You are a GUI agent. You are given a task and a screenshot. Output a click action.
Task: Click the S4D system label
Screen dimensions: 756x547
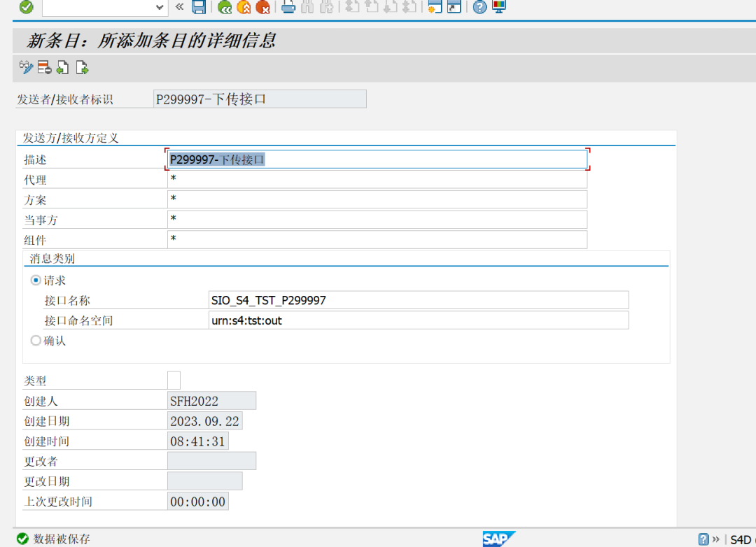pos(741,539)
